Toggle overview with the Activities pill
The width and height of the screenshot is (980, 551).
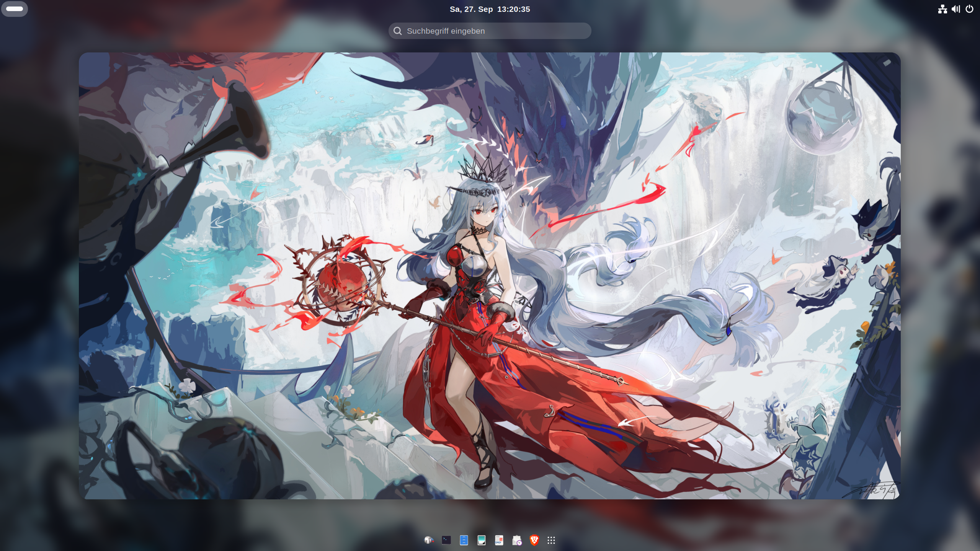coord(15,9)
